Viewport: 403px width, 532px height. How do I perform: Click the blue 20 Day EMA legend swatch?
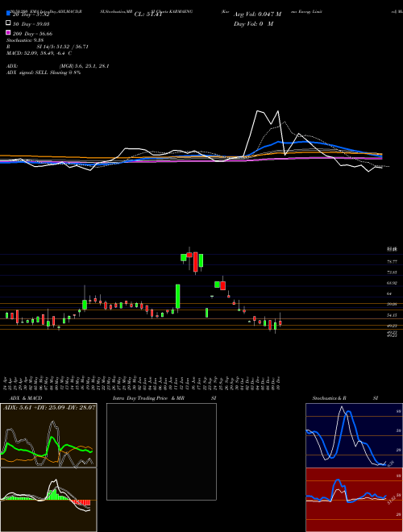pyautogui.click(x=9, y=13)
